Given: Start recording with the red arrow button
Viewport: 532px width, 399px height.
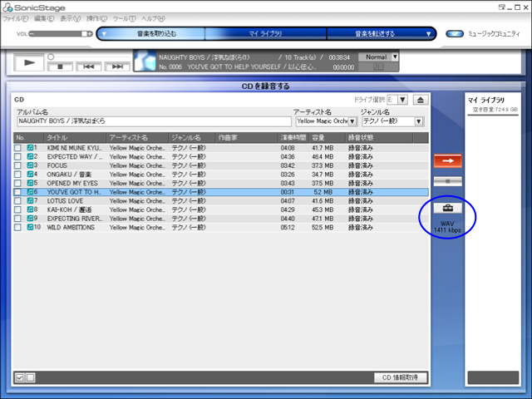Looking at the screenshot, I should pos(448,160).
